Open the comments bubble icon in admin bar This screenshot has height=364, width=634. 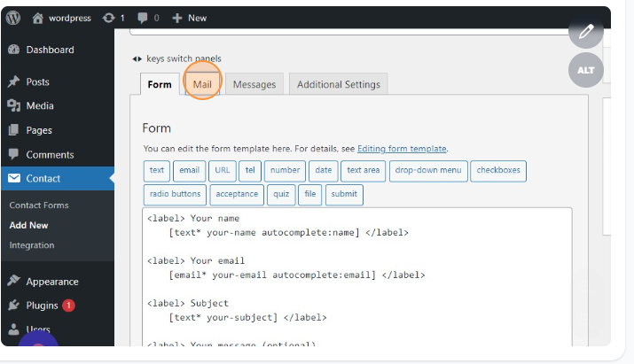(x=143, y=18)
